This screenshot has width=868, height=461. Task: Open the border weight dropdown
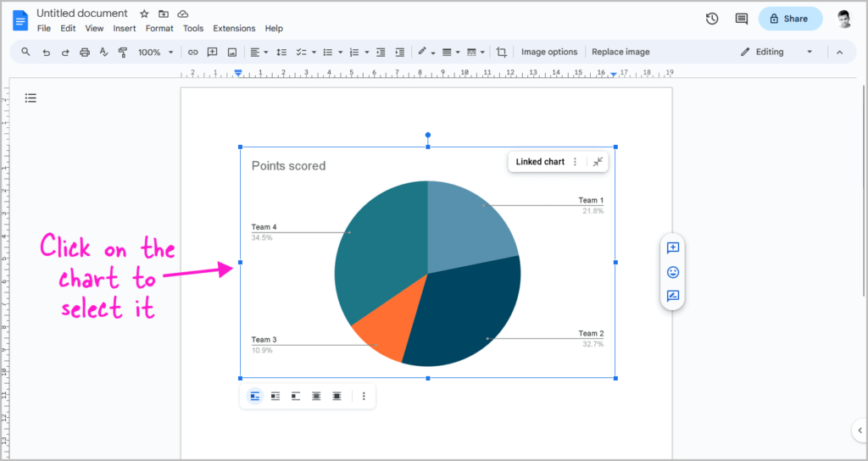click(451, 52)
